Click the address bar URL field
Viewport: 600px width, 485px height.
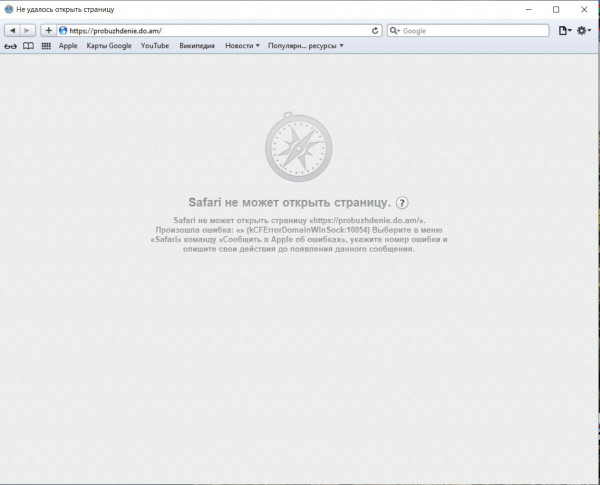coord(219,31)
